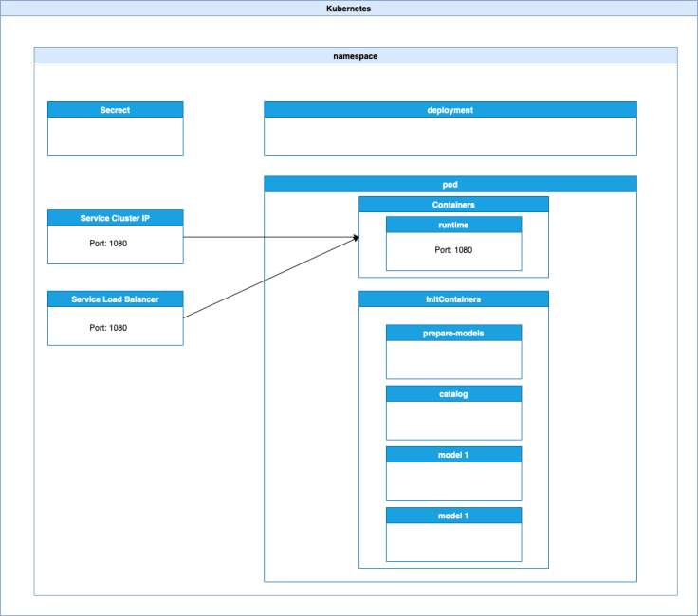Select the deployment box header
The height and width of the screenshot is (616, 698).
[450, 110]
